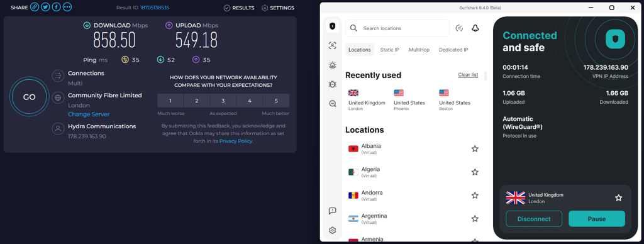Click the idle ping icon showing 35

tap(125, 60)
